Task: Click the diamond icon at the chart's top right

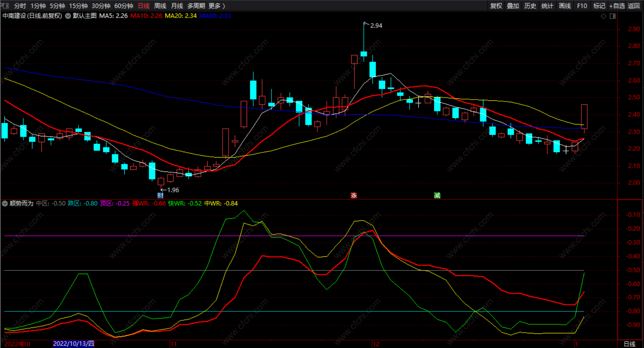Action: 603,16
